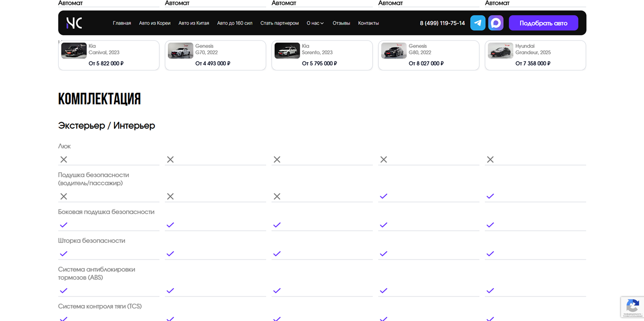Click the side airbag checkmark for Hyundai Grandeur

pos(490,225)
